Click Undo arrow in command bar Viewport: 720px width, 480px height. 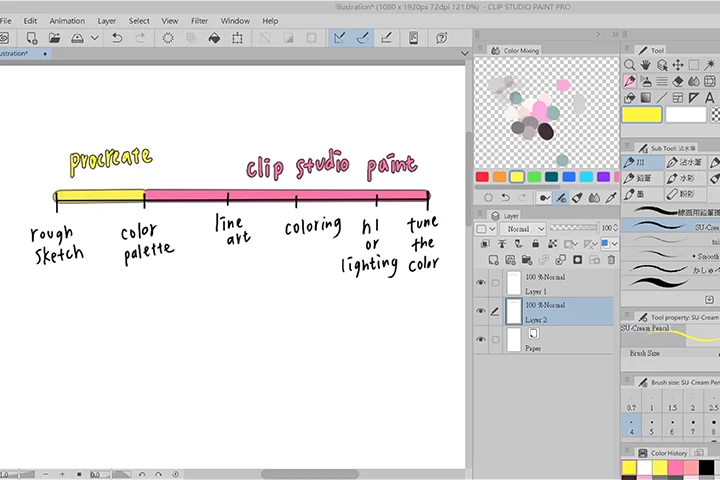[117, 38]
